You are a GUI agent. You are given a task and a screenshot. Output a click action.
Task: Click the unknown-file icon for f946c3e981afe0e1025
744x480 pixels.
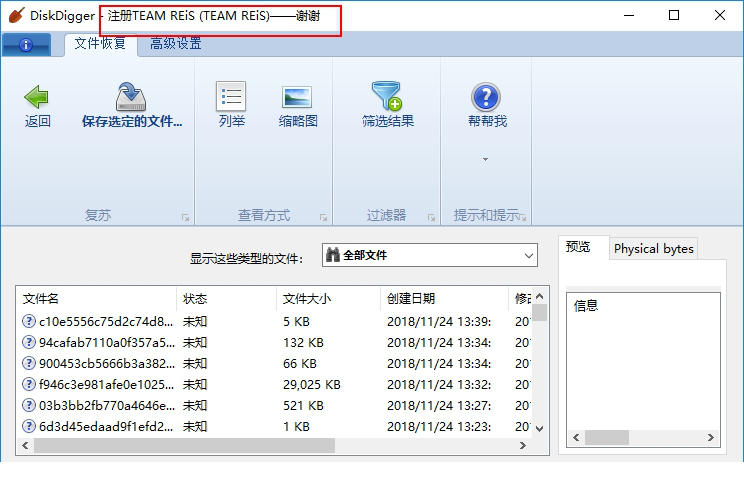click(29, 384)
